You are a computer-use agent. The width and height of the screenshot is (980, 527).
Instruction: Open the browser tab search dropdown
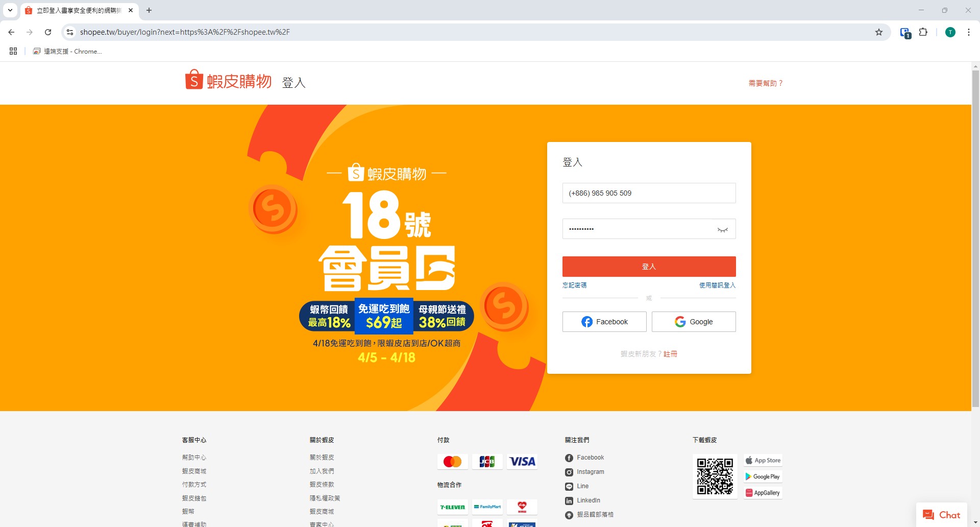pyautogui.click(x=10, y=10)
